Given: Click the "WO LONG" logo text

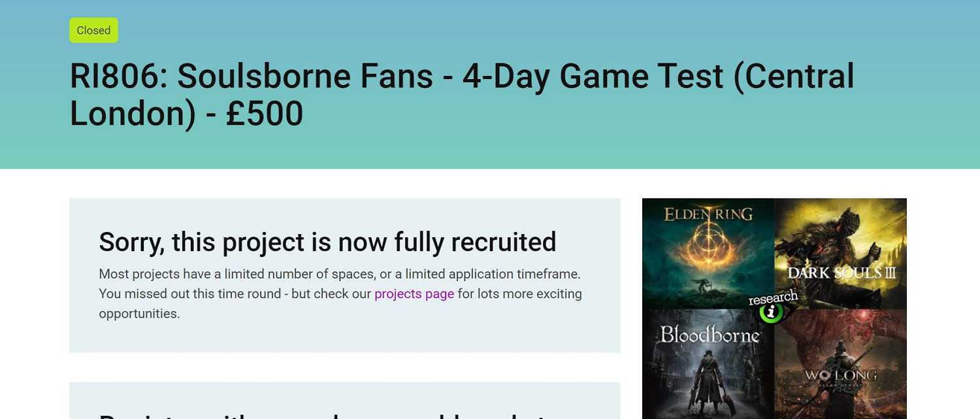Looking at the screenshot, I should [840, 377].
